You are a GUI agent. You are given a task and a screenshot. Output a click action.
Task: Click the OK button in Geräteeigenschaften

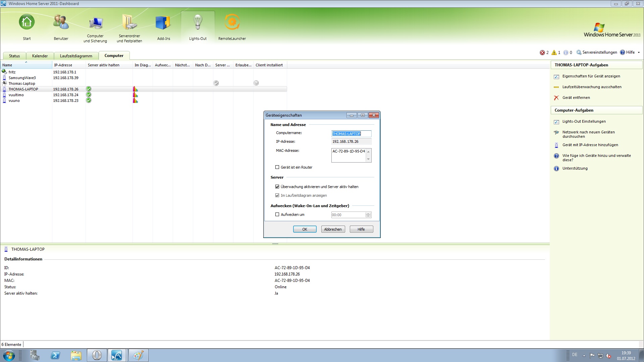pos(305,229)
